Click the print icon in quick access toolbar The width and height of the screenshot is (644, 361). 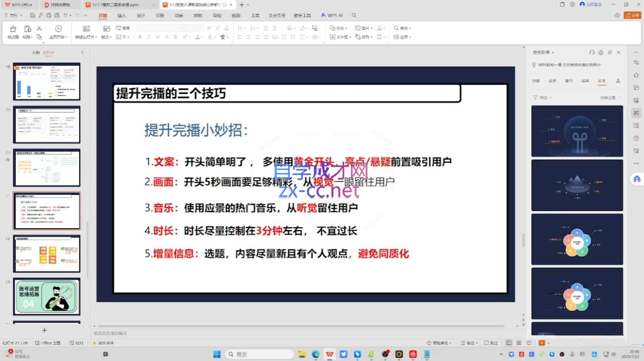coord(48,16)
